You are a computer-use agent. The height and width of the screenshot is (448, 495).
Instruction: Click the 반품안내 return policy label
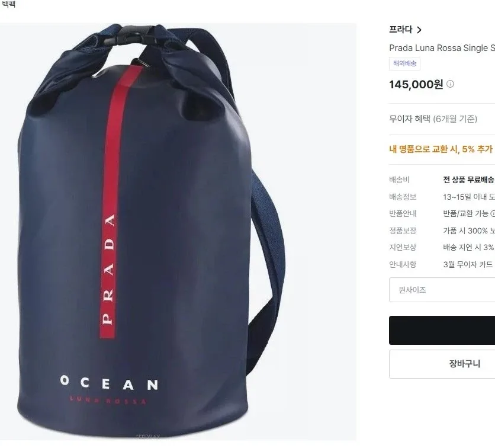click(x=403, y=214)
